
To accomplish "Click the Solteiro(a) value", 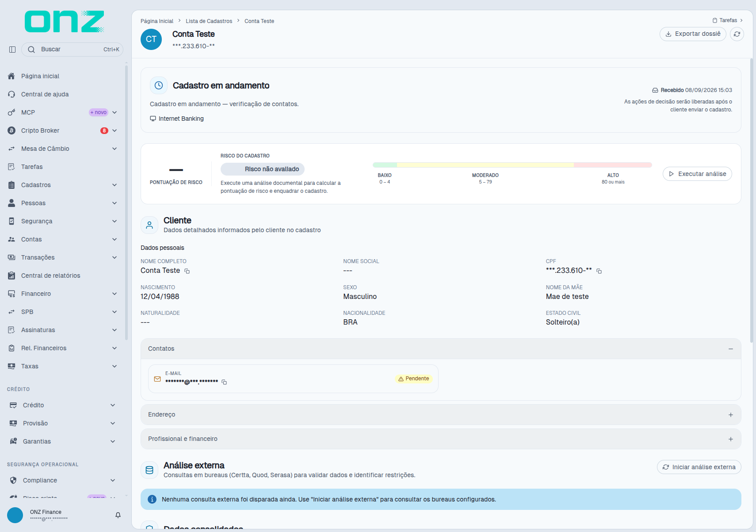I will click(563, 322).
